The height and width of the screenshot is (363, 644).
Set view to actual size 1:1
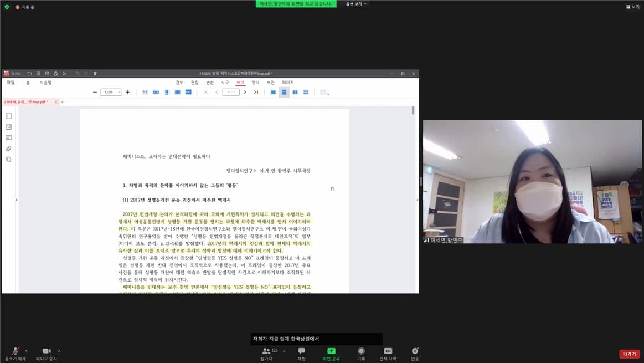pos(145,92)
